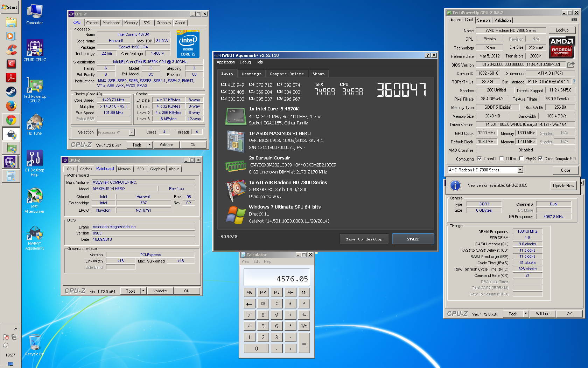Open the Application menu in Aquamark3
Viewport: 588px width, 368px height.
pos(226,62)
